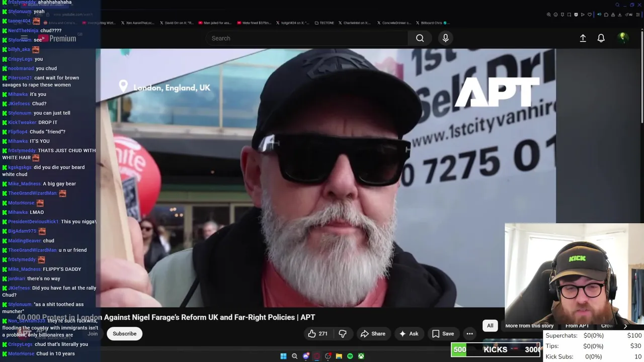
Task: Click the Share button
Action: point(373,334)
